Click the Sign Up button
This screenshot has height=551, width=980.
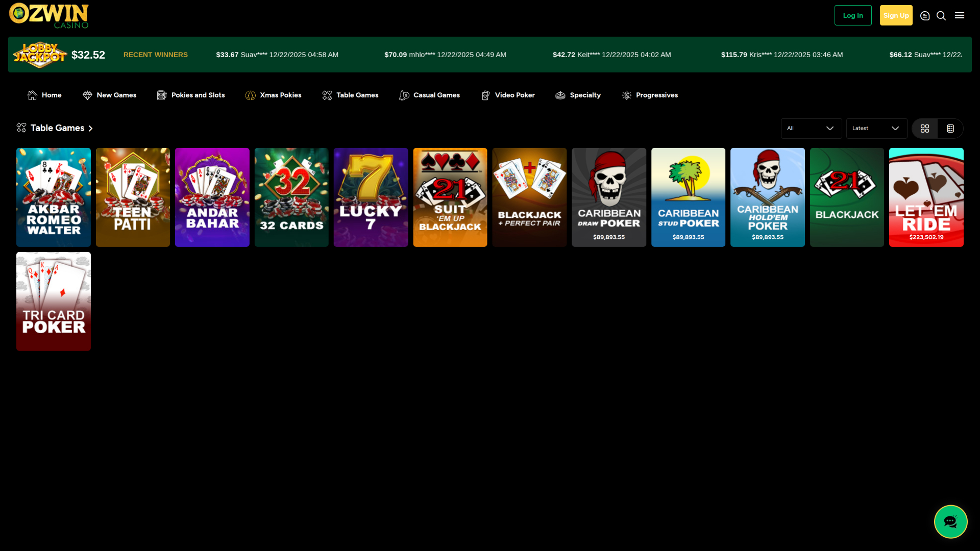[x=896, y=15]
